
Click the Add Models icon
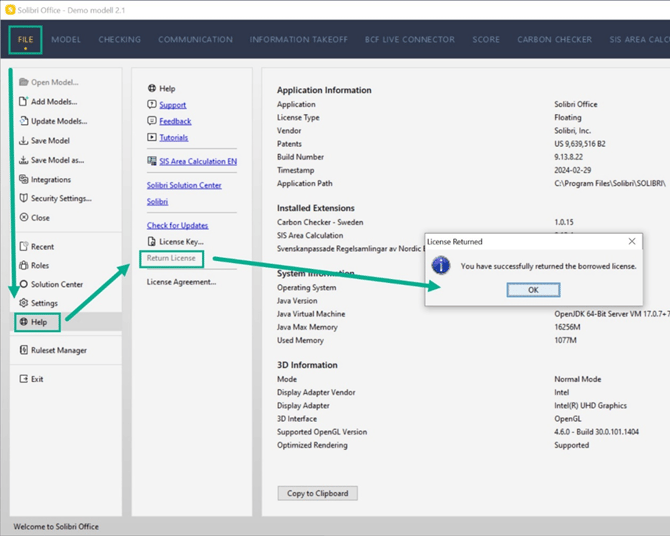click(x=23, y=101)
